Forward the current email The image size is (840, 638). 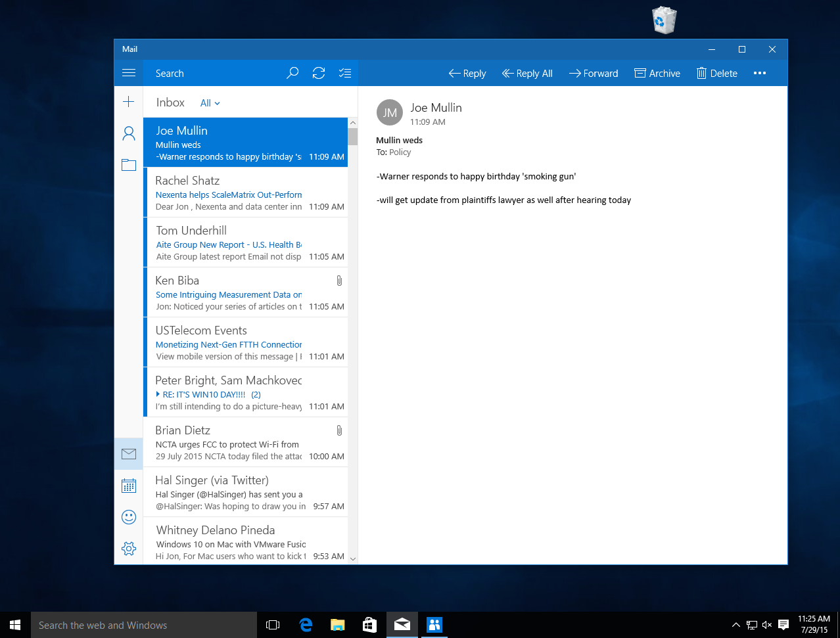594,74
